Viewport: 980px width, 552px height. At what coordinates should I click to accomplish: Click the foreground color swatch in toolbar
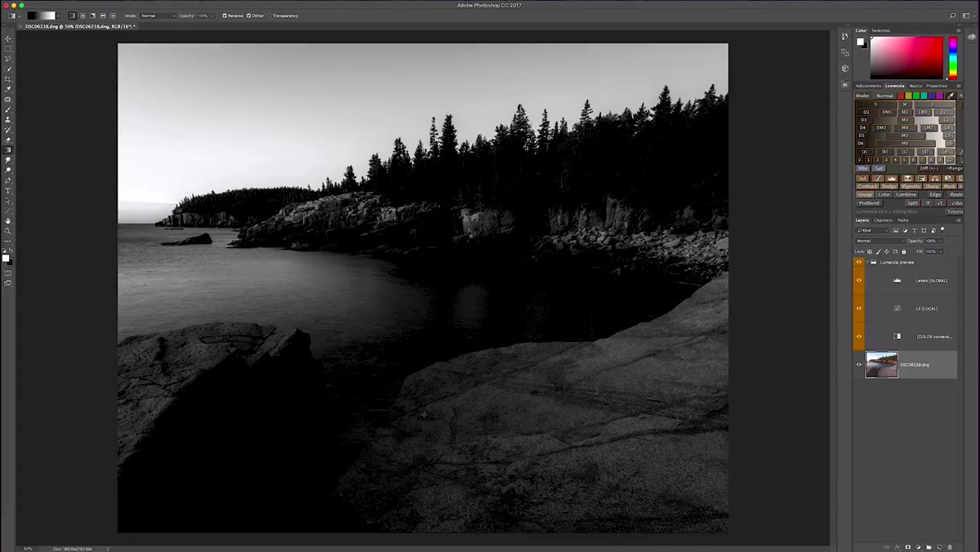click(6, 258)
